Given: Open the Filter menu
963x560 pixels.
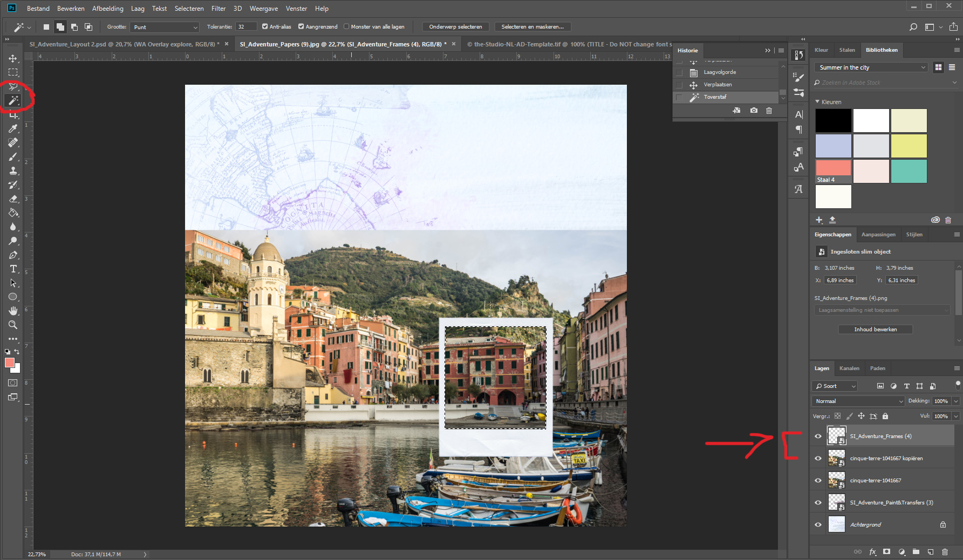Looking at the screenshot, I should click(x=218, y=9).
